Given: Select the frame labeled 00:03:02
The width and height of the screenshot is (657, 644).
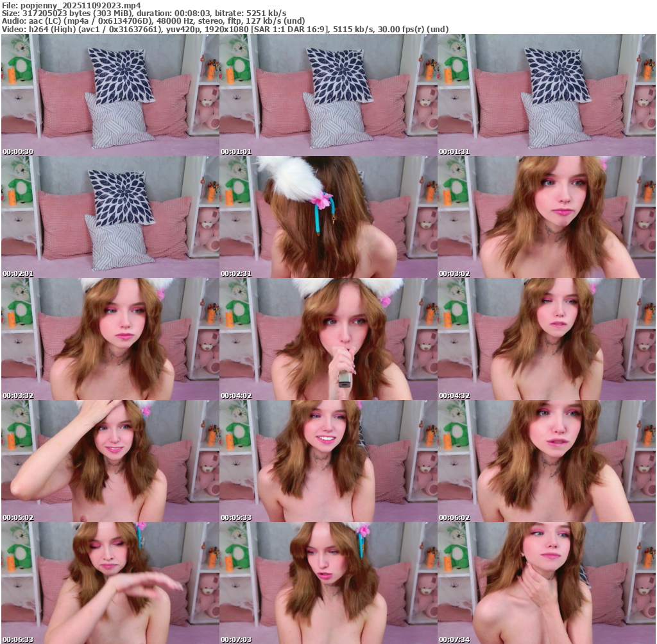Looking at the screenshot, I should click(546, 217).
